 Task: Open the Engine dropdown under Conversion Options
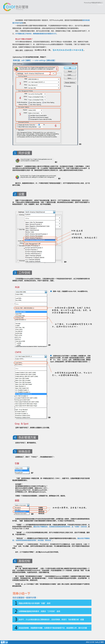35,110
